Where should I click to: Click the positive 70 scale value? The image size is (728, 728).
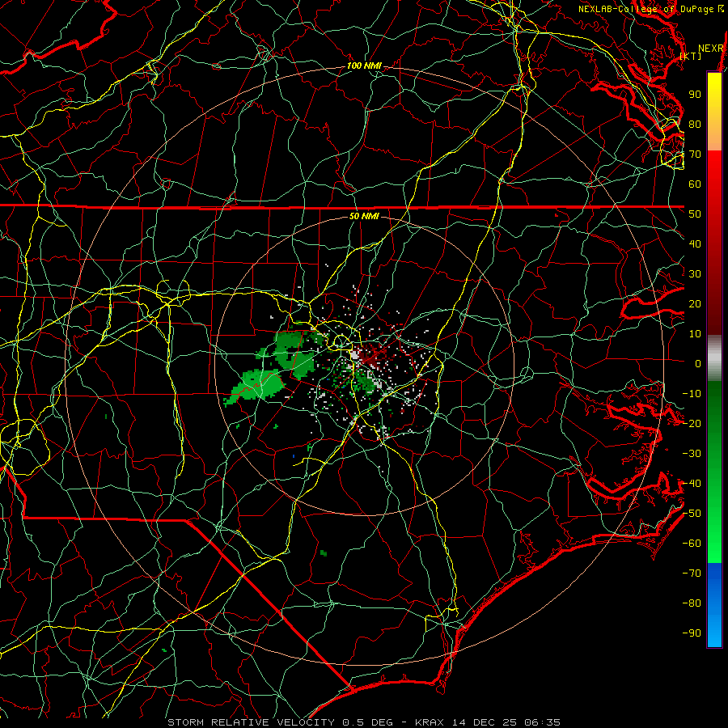click(x=695, y=154)
